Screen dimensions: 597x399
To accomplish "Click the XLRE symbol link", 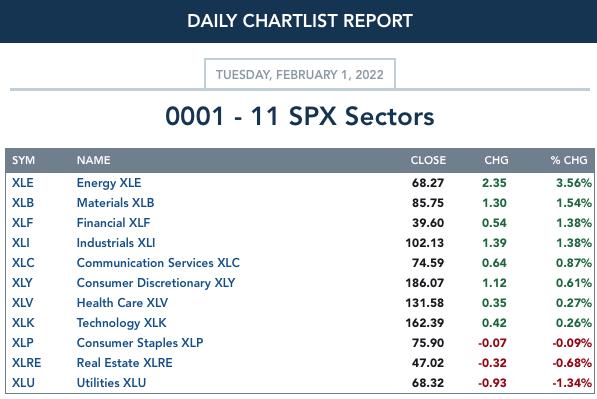I will click(x=26, y=363).
